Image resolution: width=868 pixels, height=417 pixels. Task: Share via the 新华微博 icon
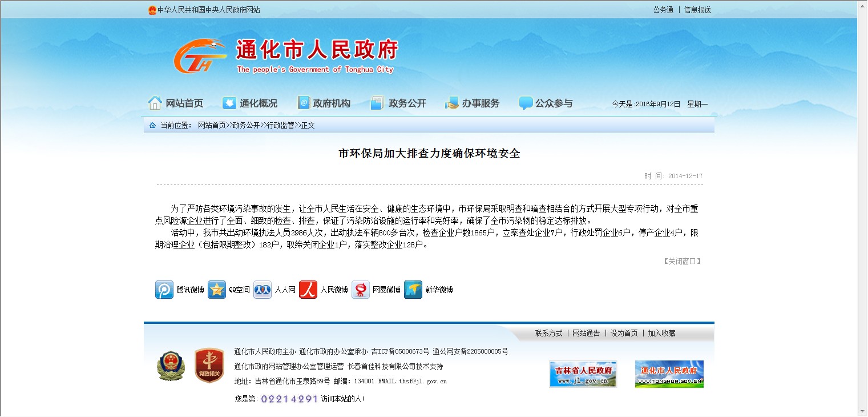pos(413,290)
